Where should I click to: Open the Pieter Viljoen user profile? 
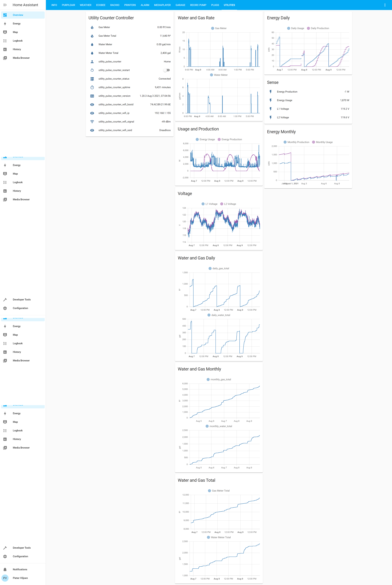[x=20, y=578]
